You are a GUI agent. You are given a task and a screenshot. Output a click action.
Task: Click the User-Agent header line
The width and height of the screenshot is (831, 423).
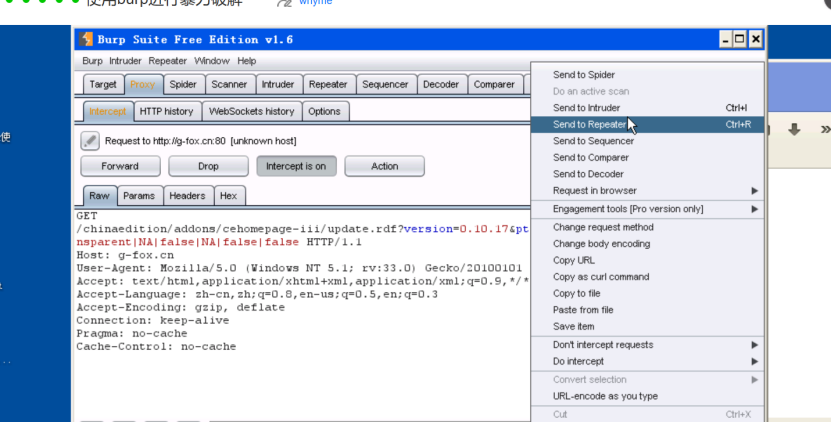pos(299,268)
